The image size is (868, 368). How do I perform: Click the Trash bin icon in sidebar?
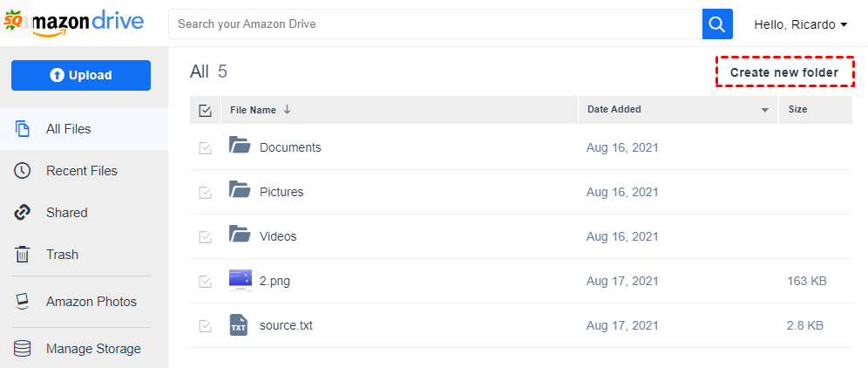click(x=23, y=255)
